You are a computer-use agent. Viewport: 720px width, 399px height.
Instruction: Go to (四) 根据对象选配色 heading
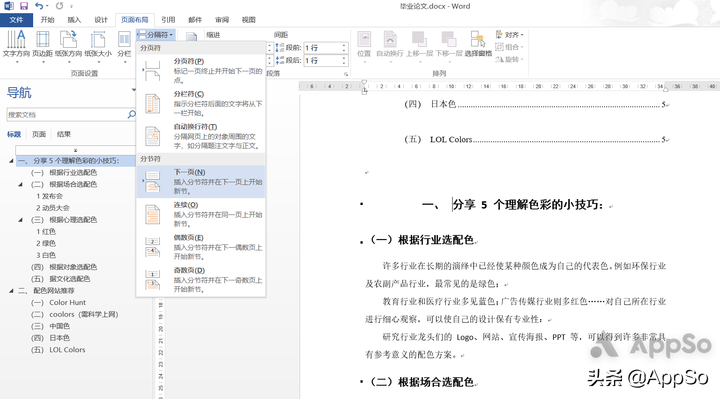64,267
